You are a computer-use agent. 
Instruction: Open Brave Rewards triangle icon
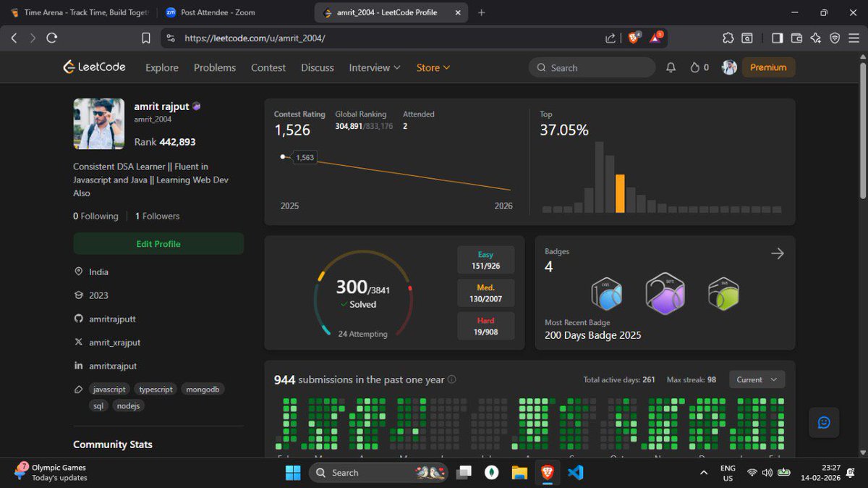(656, 38)
